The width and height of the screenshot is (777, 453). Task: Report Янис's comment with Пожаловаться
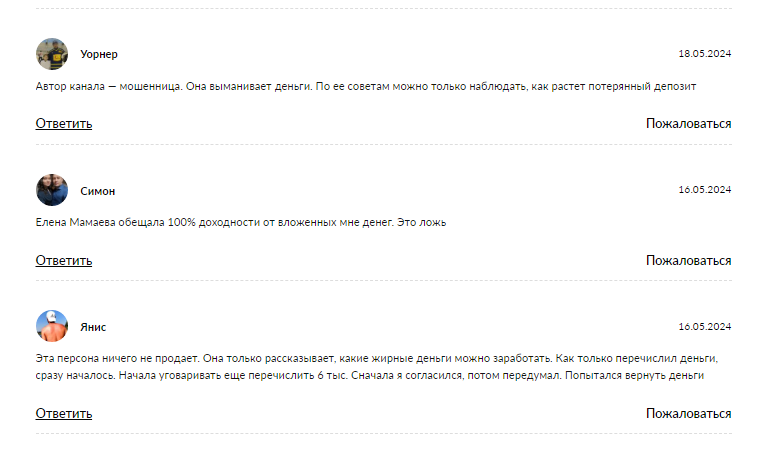688,413
